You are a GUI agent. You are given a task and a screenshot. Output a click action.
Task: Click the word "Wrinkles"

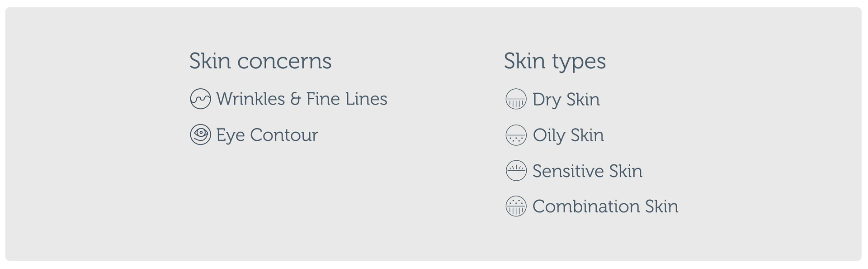click(250, 99)
